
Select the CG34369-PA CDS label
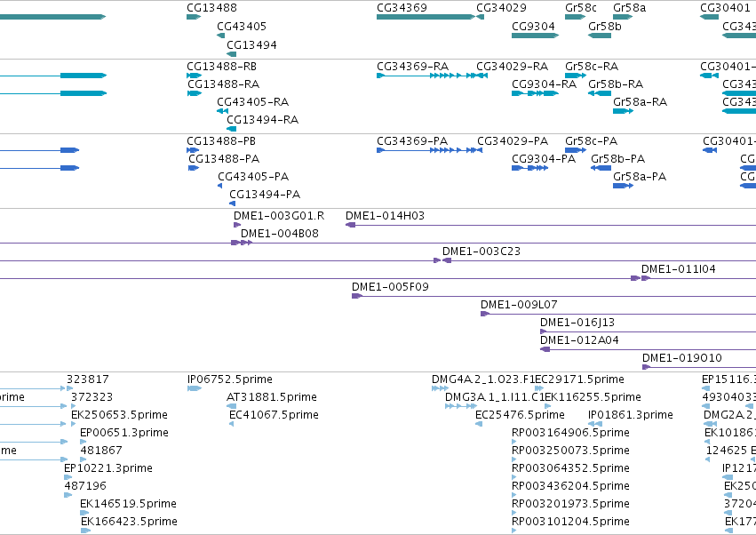[412, 141]
